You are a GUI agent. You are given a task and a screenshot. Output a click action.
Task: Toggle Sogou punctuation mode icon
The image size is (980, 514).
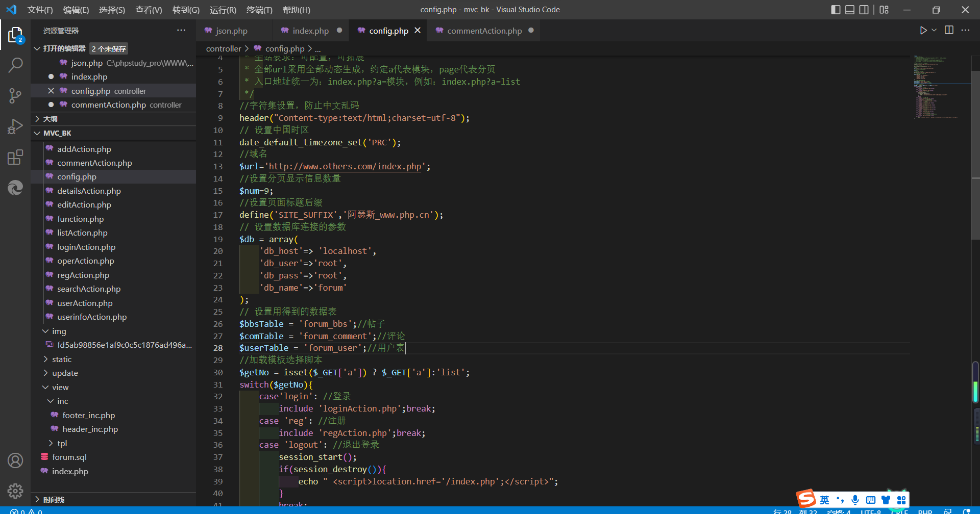tap(840, 500)
